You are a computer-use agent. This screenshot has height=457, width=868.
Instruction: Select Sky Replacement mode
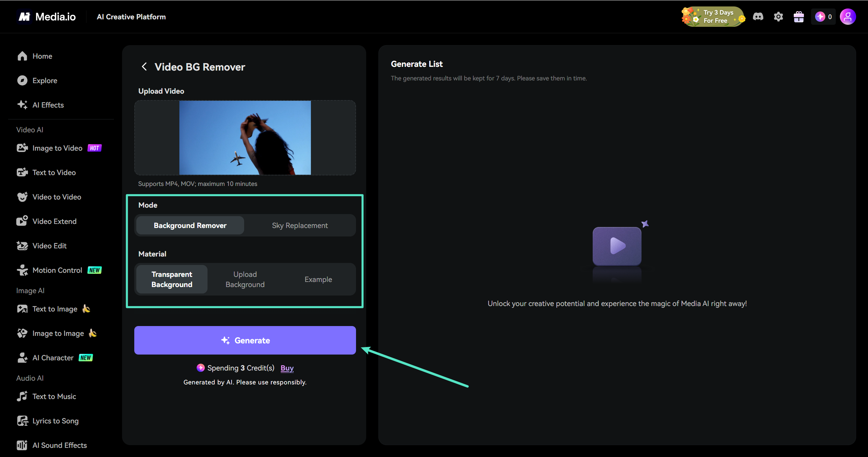click(300, 225)
